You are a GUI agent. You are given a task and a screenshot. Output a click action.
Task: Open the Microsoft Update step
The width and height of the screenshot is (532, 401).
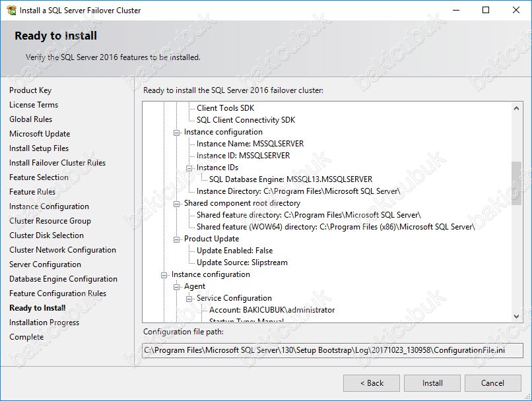(40, 134)
